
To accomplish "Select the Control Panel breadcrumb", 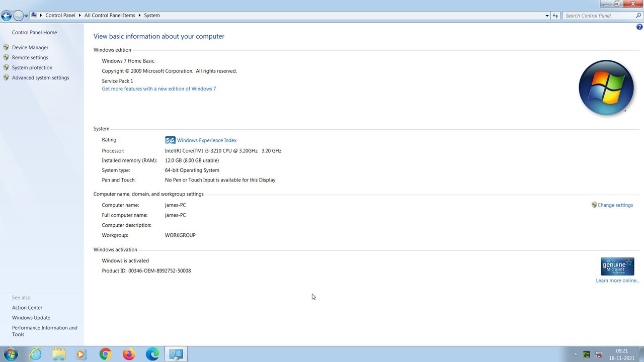I will click(x=60, y=16).
